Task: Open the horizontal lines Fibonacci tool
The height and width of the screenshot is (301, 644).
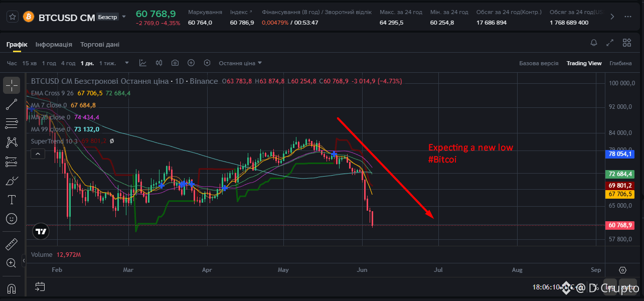Action: 12,123
